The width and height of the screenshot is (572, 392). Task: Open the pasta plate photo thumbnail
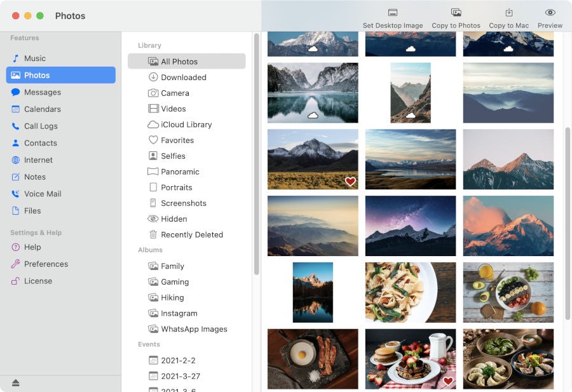[x=410, y=292]
